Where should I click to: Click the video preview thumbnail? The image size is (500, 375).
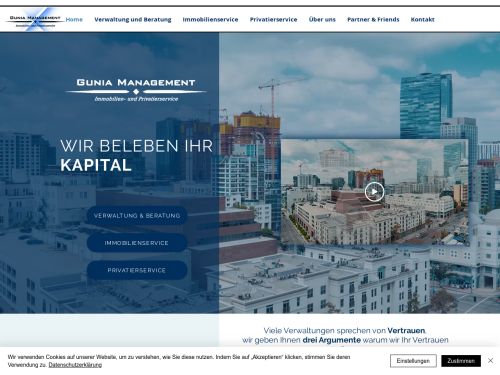374,192
